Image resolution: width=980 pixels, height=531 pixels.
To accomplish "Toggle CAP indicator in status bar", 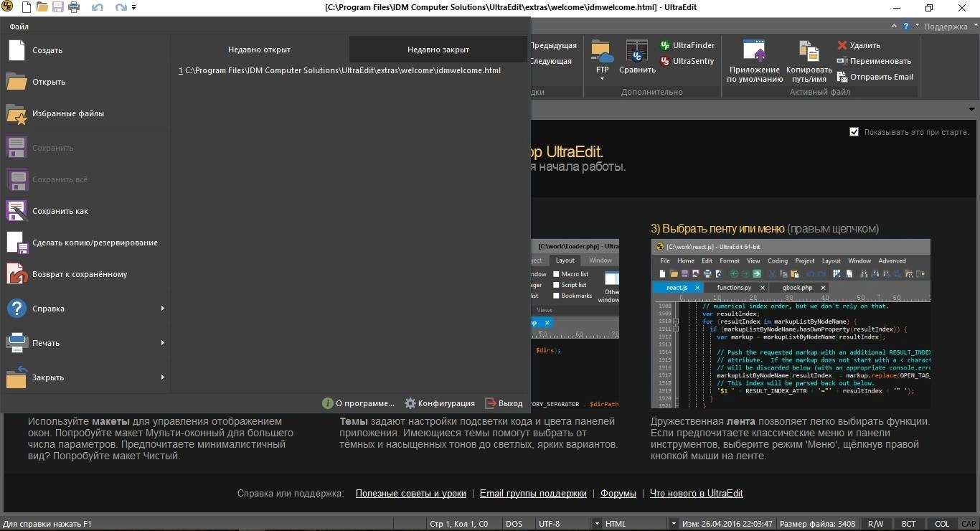I will pyautogui.click(x=969, y=524).
